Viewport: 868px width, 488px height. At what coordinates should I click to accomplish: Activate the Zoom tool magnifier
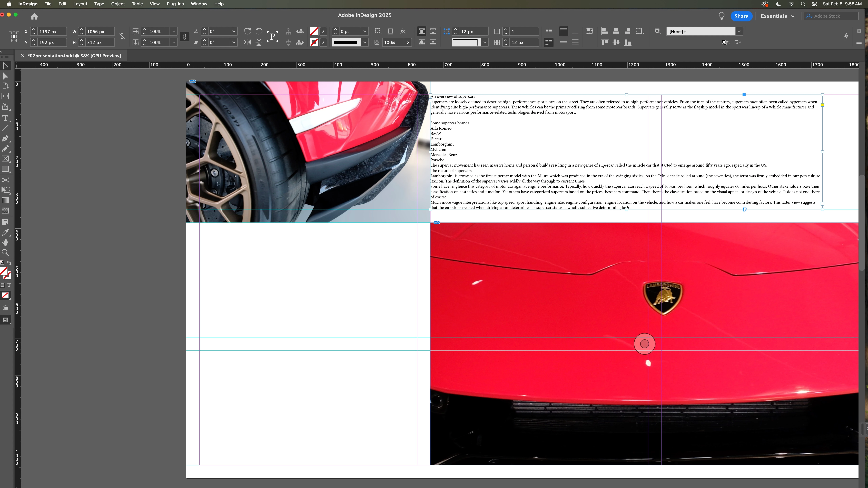[x=5, y=253]
